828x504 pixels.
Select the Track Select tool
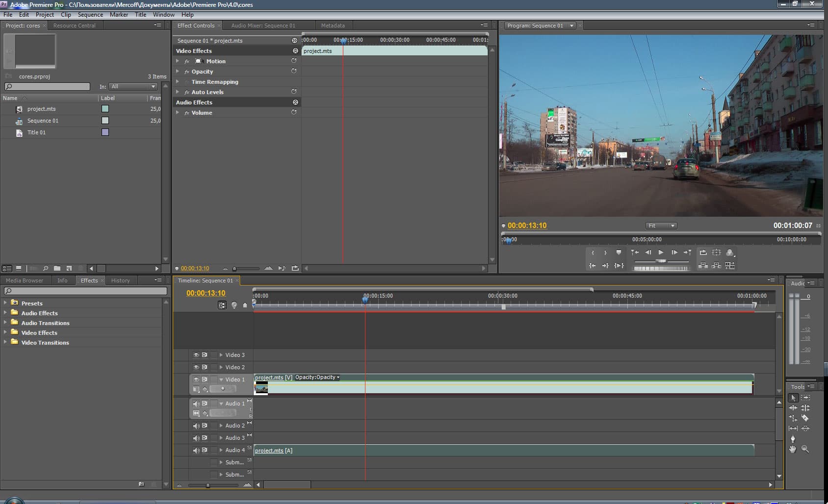click(805, 398)
